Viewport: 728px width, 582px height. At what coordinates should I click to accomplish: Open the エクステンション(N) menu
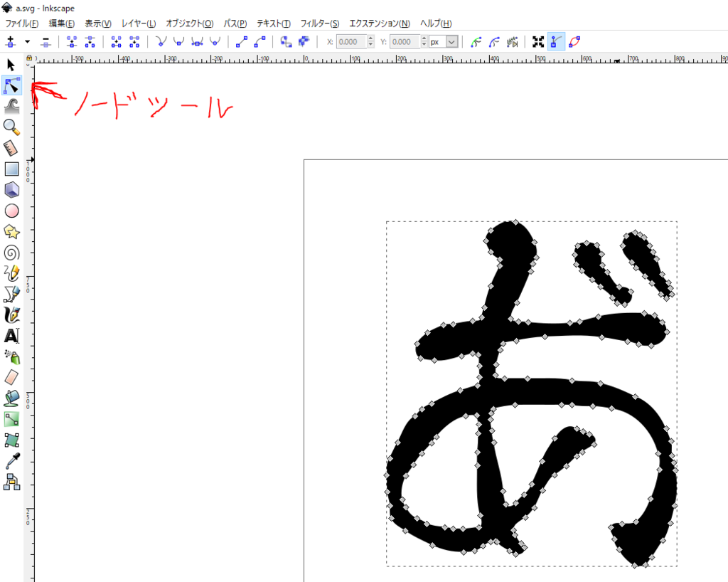(380, 23)
